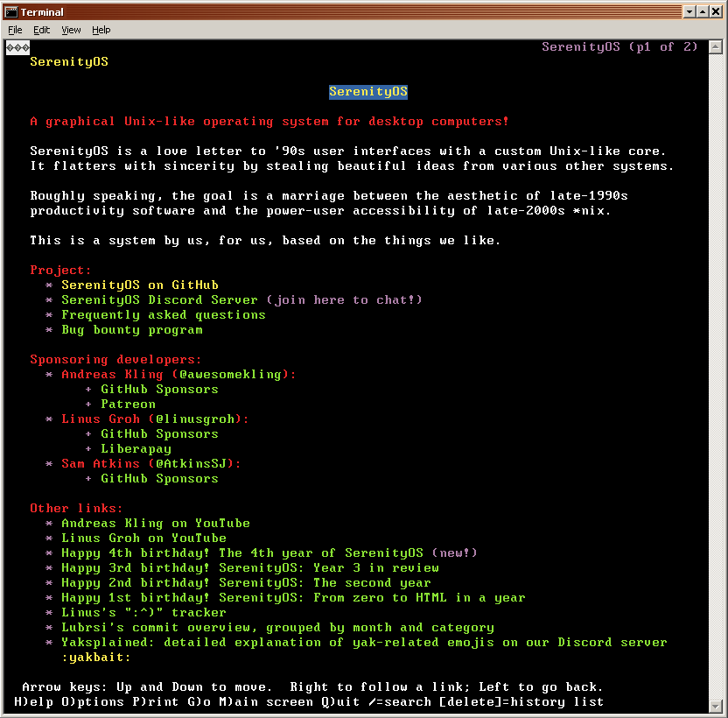Follow the Patreon link
This screenshot has width=728, height=718.
128,404
